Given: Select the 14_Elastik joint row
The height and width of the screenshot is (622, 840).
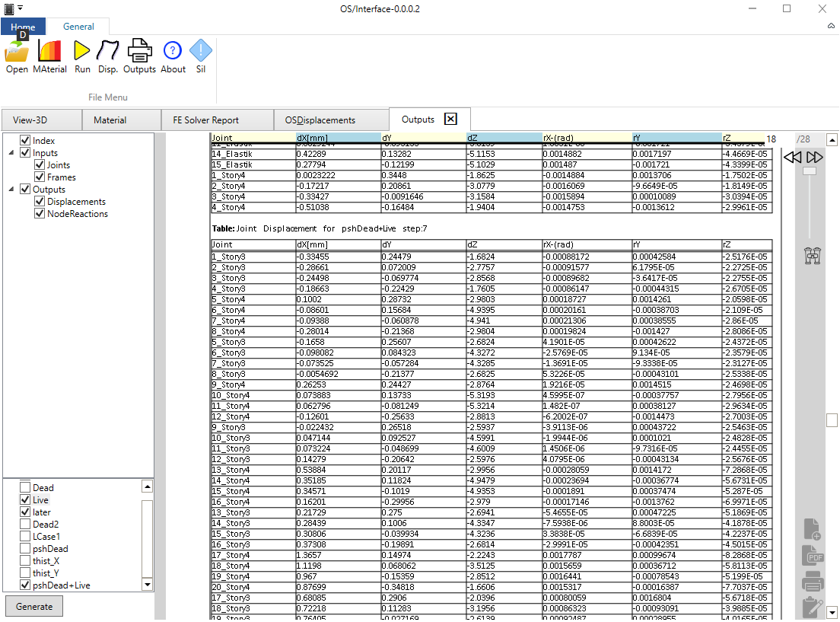Looking at the screenshot, I should [x=492, y=154].
